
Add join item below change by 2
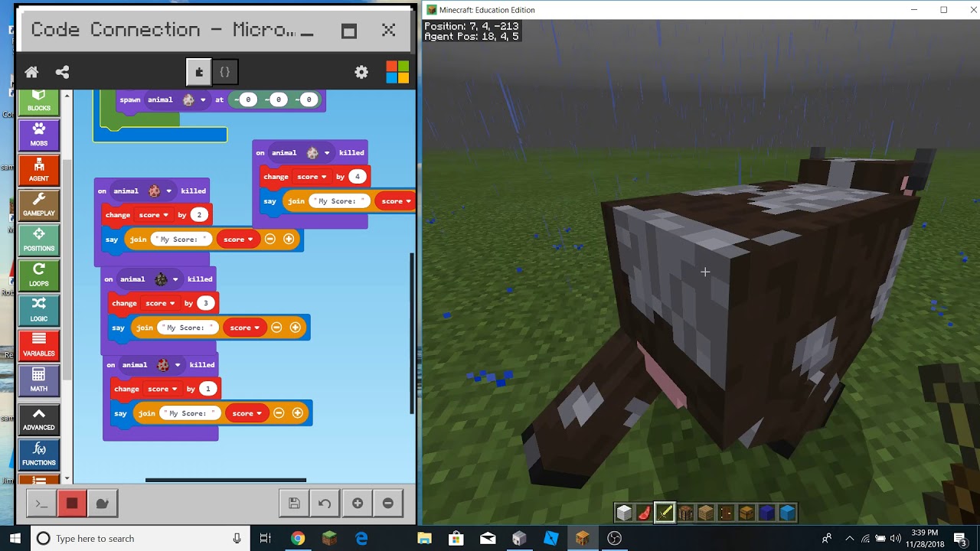point(289,239)
